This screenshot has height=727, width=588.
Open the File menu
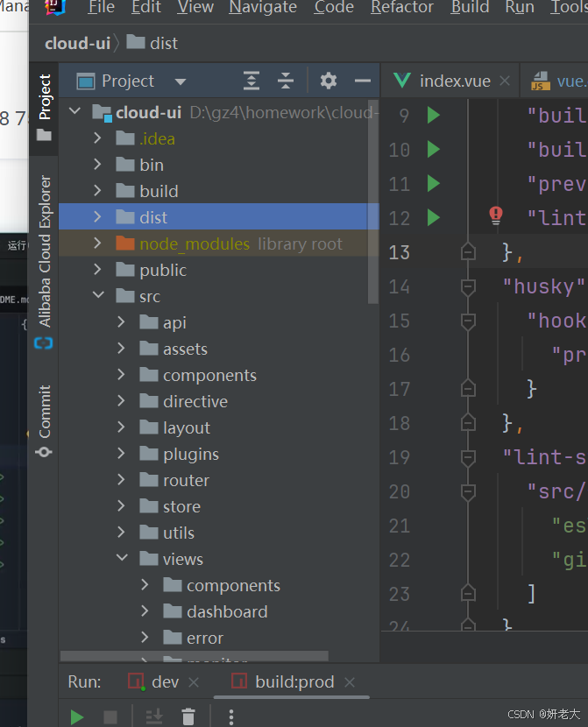click(101, 7)
